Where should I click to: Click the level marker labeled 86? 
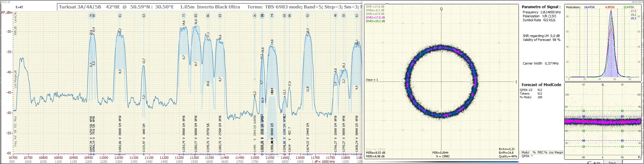click(x=208, y=15)
